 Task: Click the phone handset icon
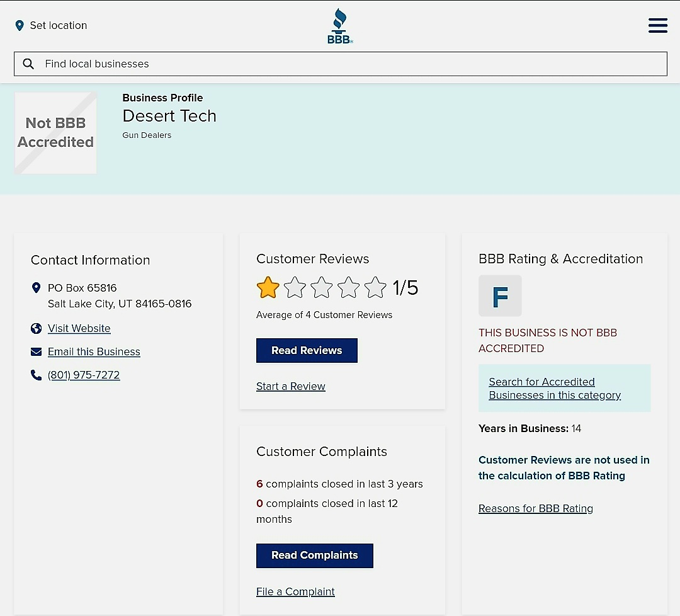point(37,375)
